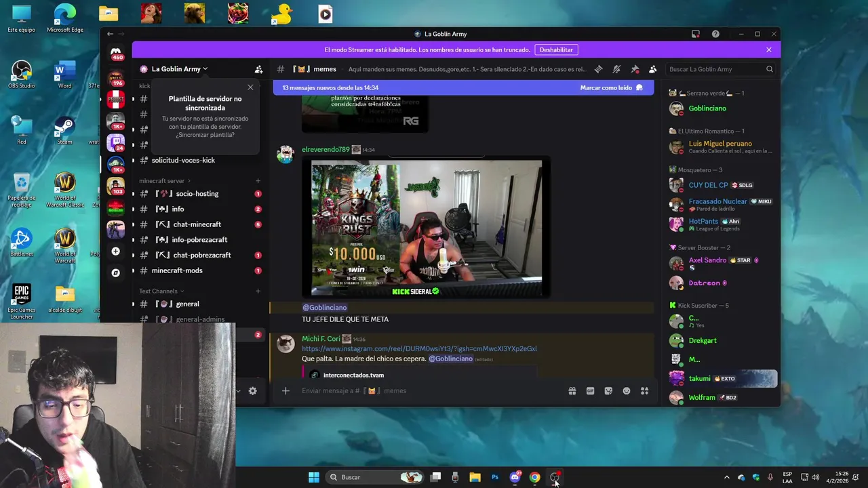Viewport: 868px width, 488px height.
Task: Open the info channel
Action: (x=197, y=209)
